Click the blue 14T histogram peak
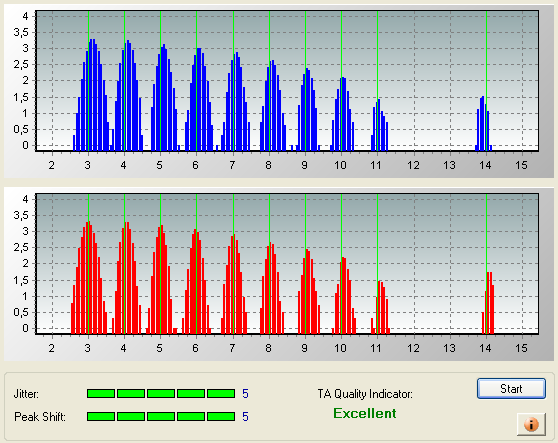 [x=484, y=123]
